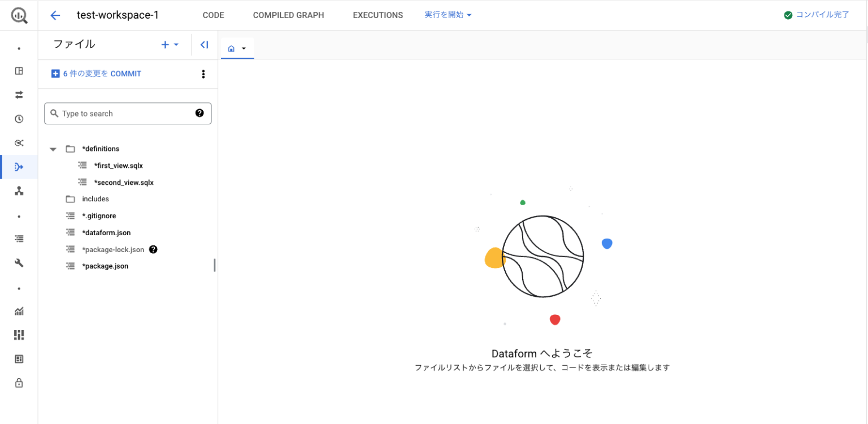This screenshot has height=424, width=868.
Task: Open the 実行を開始 dropdown
Action: coord(448,15)
